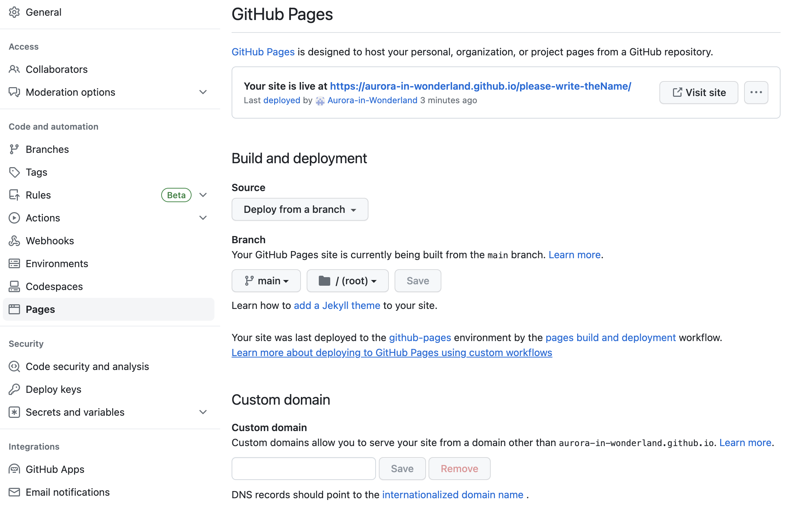Screen dimensions: 812x510
Task: Select Pages in the settings sidebar
Action: (x=40, y=309)
